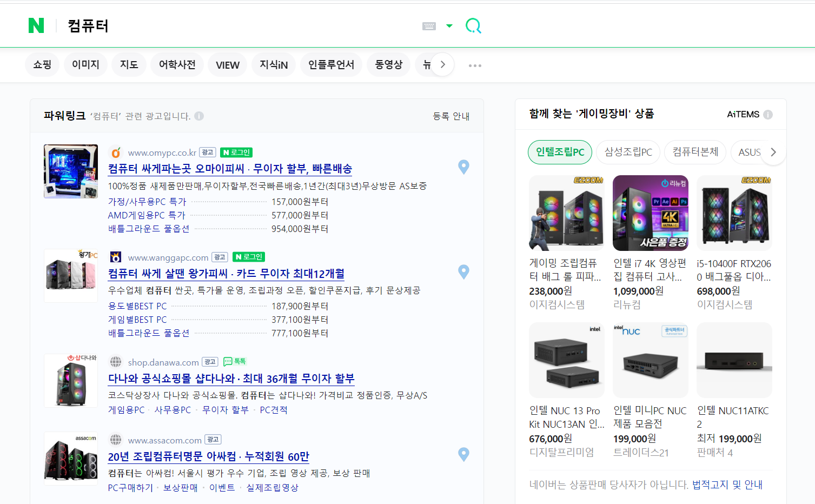Screen dimensions: 815x504
Task: Click the AiTEMS info icon
Action: coord(768,115)
